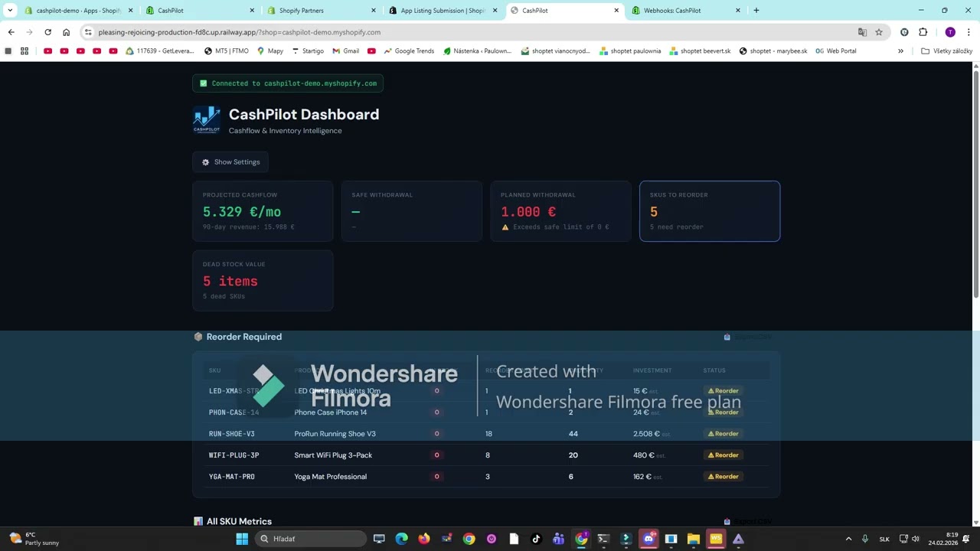Go to browser home page
The width and height of the screenshot is (980, 551).
click(x=66, y=32)
